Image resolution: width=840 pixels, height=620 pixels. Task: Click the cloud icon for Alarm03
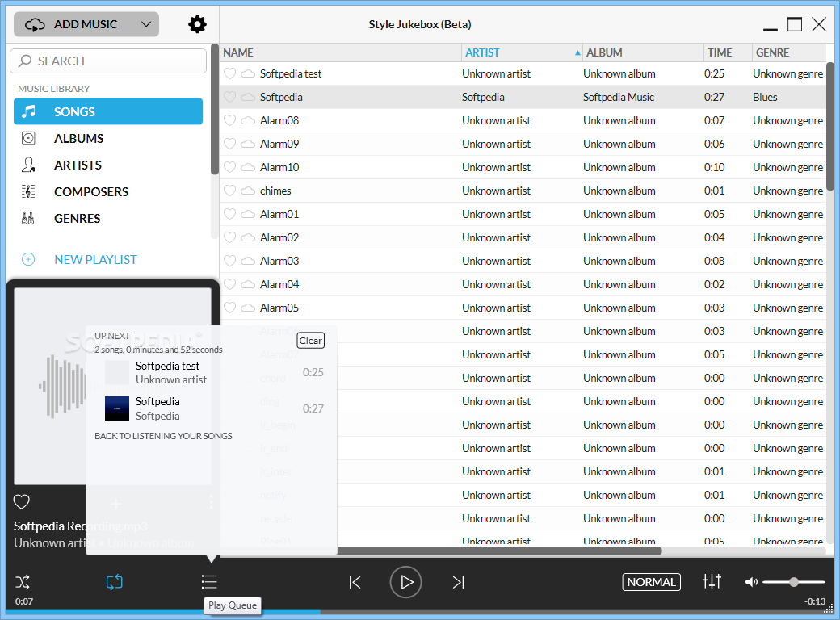(x=247, y=262)
